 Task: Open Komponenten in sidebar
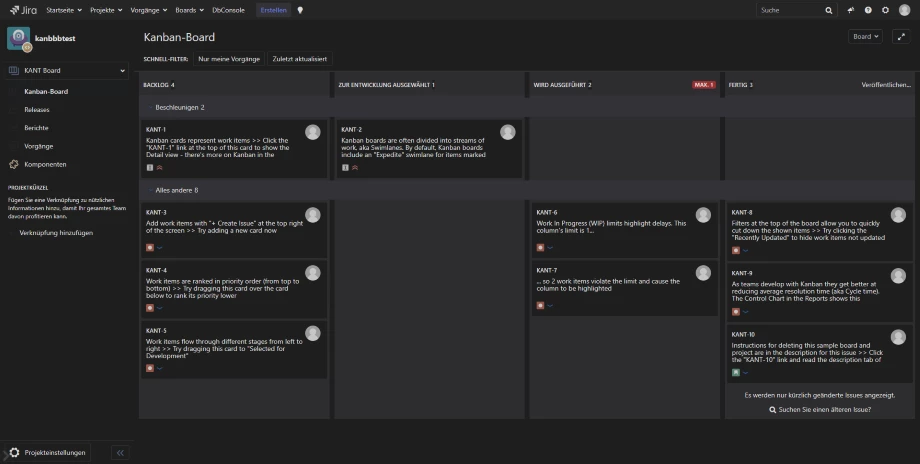click(45, 164)
